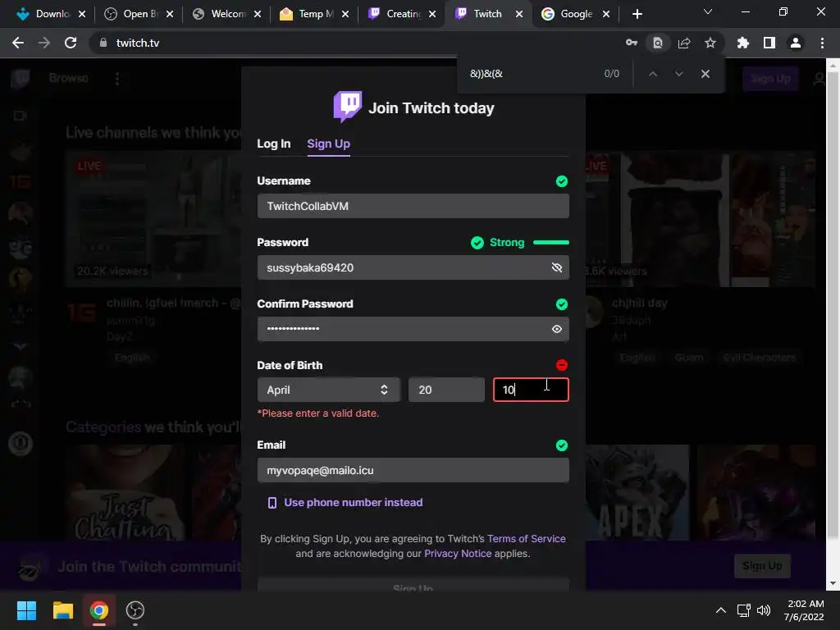Close the Google tab

tap(606, 14)
